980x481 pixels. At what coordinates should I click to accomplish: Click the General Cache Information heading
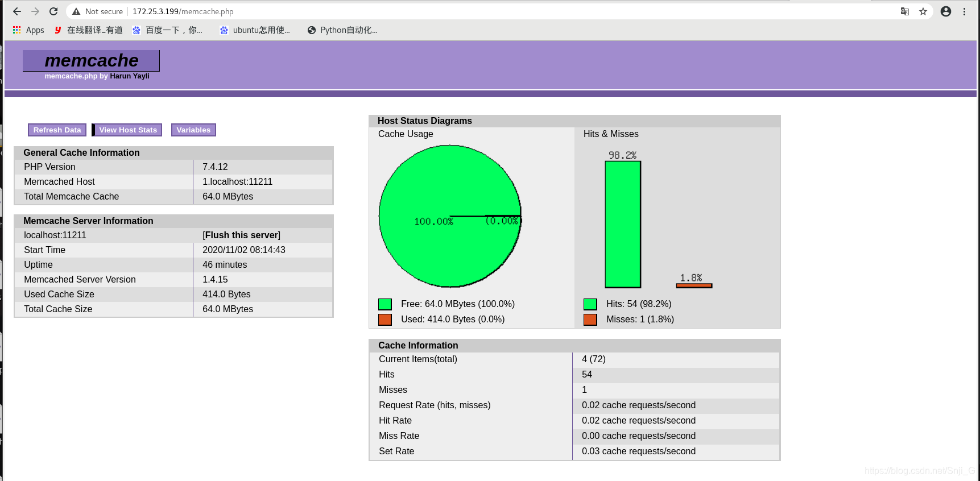pyautogui.click(x=81, y=153)
